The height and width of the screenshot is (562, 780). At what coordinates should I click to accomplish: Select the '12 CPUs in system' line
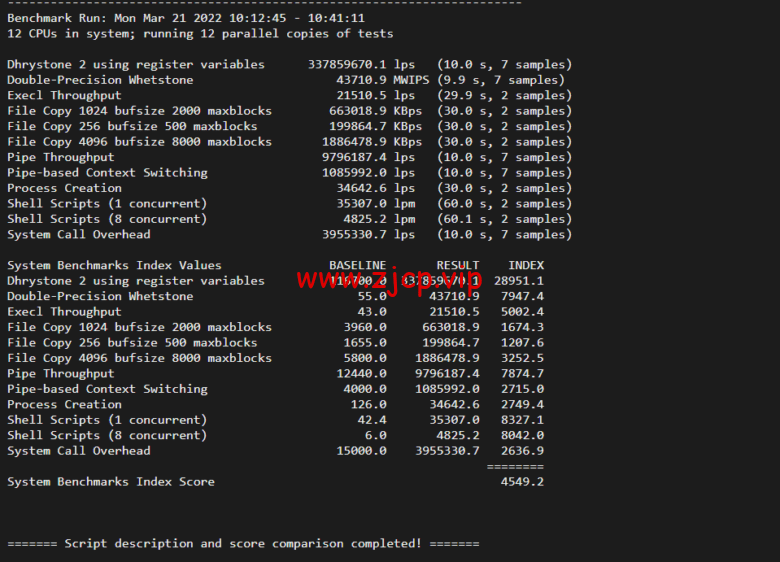coord(200,34)
